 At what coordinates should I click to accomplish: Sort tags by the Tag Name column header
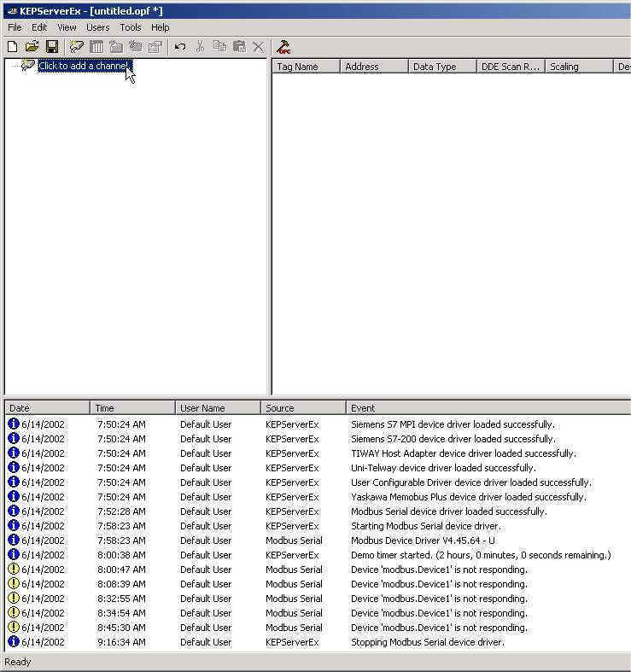(x=306, y=67)
